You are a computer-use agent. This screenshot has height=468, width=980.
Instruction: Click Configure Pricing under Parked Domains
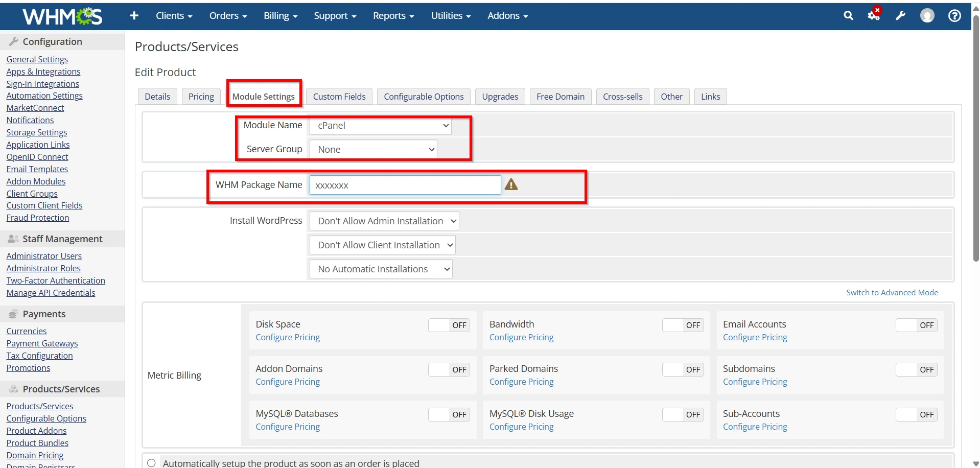[521, 382]
